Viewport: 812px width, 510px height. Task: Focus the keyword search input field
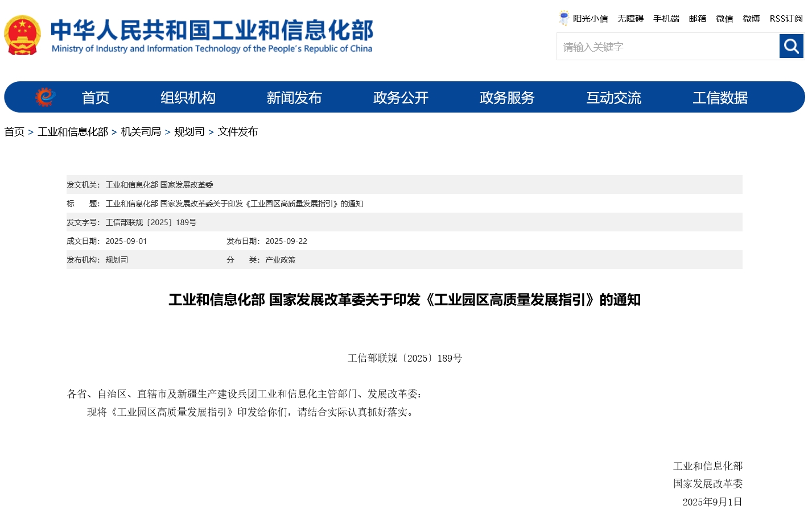coord(667,47)
